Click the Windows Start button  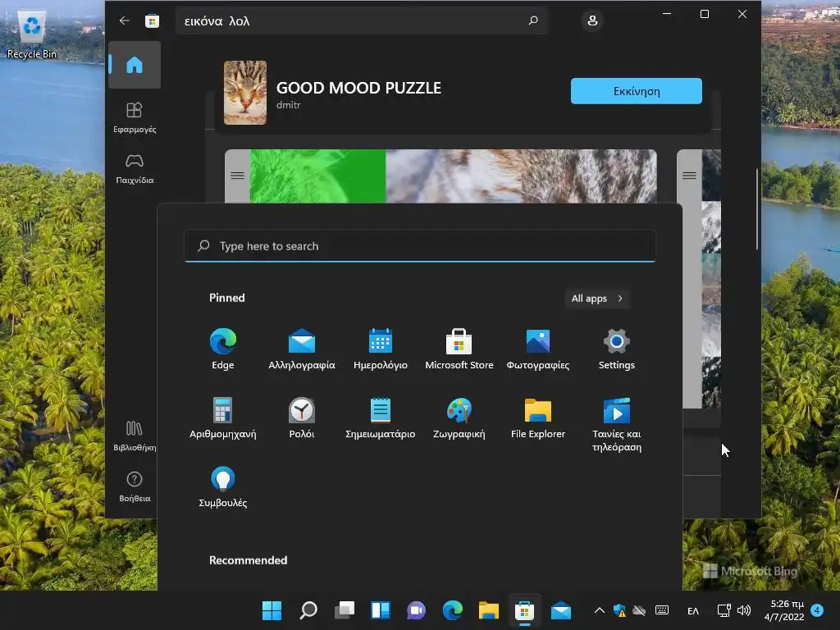[272, 610]
